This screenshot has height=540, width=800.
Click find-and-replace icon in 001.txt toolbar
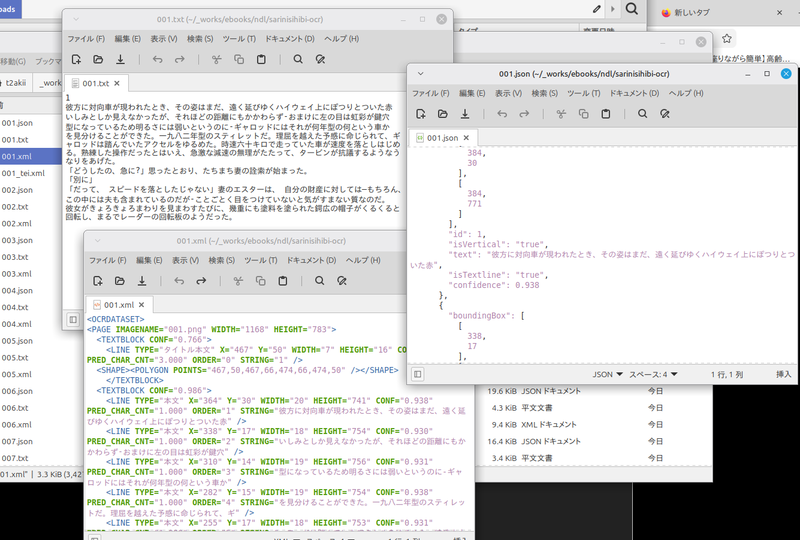tap(320, 59)
